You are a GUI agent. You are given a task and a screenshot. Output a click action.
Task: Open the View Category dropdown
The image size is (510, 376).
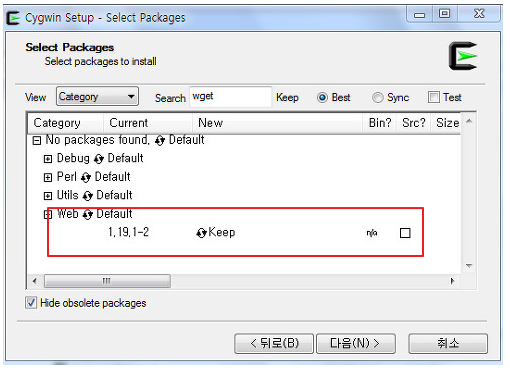coord(97,97)
